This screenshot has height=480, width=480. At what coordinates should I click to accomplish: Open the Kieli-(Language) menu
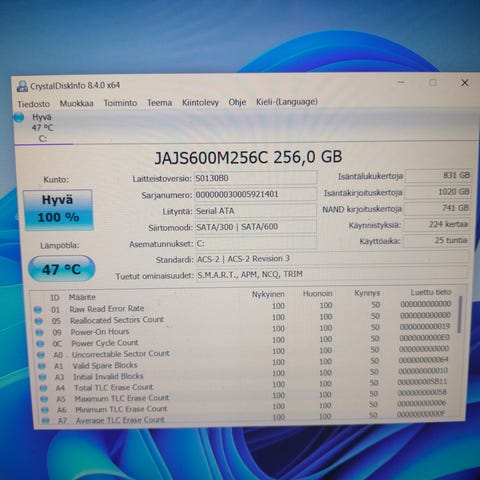[287, 102]
